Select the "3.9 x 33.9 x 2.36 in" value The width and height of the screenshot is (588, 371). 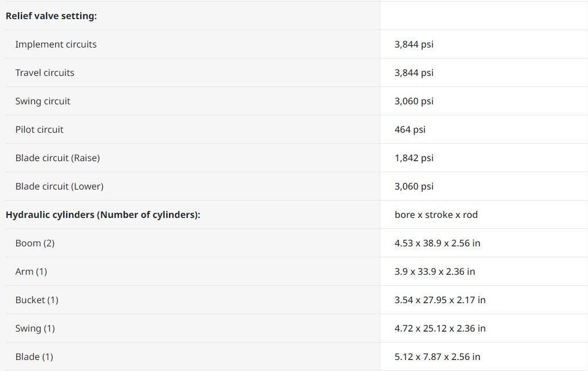pyautogui.click(x=435, y=271)
